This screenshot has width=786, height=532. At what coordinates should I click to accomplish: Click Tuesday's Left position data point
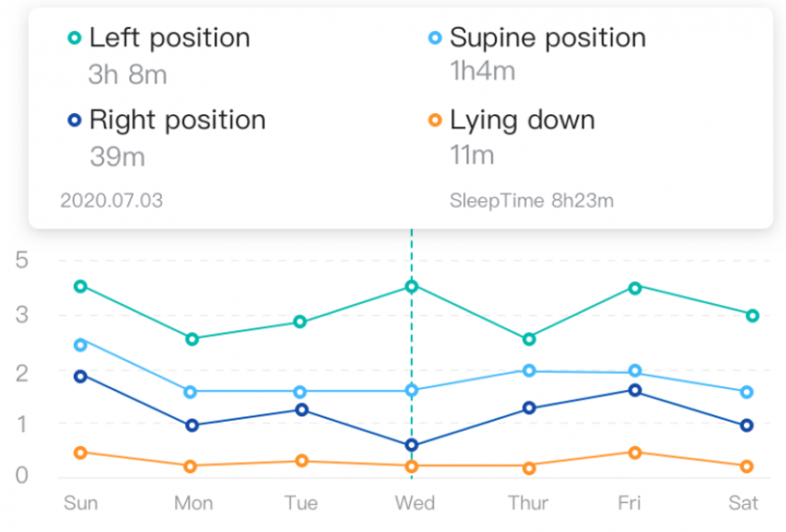300,322
